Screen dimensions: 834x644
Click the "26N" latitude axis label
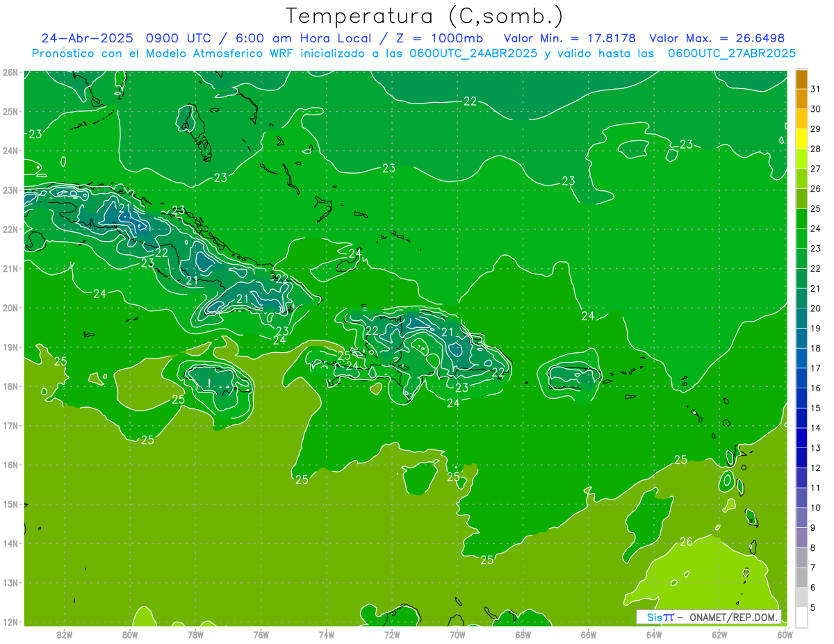10,72
